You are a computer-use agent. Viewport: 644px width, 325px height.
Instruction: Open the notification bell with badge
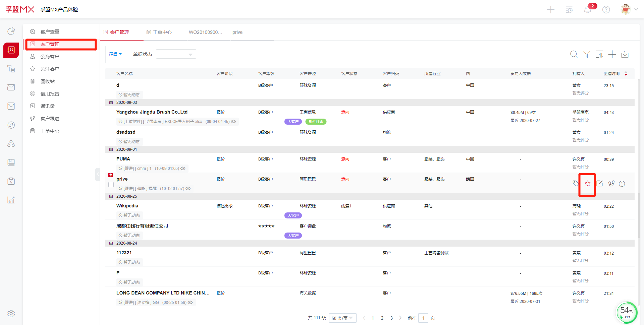tap(588, 10)
